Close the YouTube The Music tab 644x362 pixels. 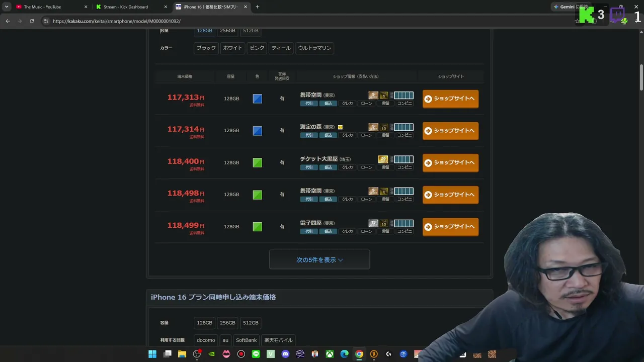coord(86,7)
